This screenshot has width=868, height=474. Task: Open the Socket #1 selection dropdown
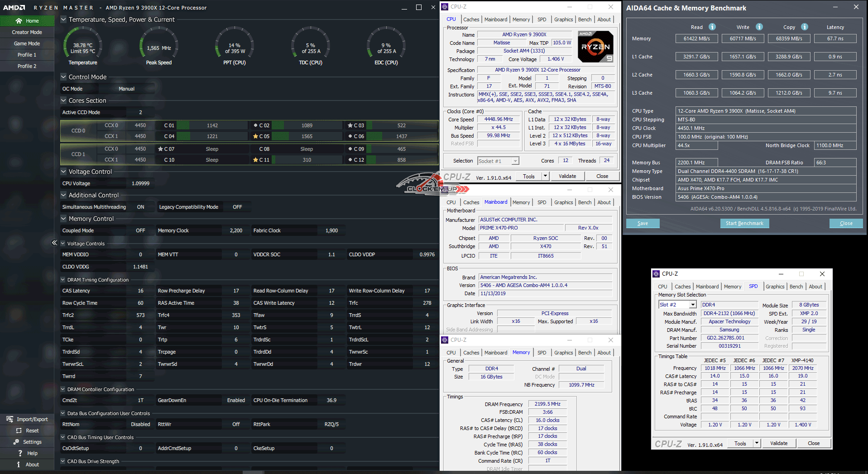(498, 161)
